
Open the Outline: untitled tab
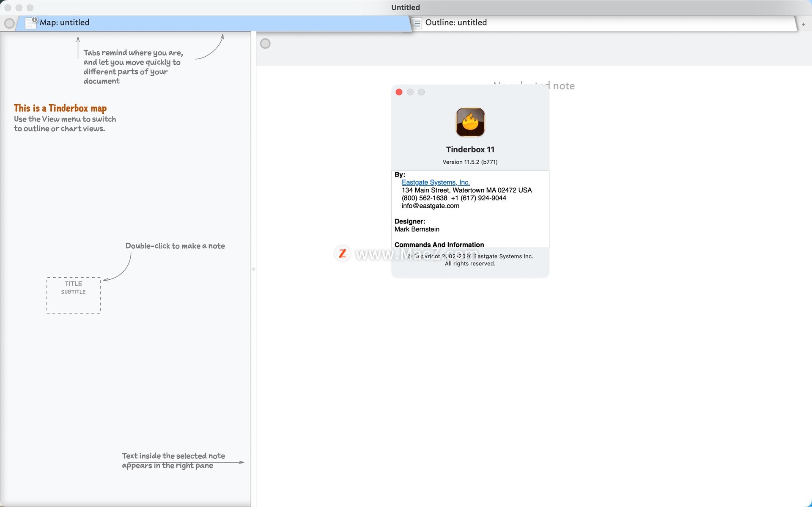point(456,23)
